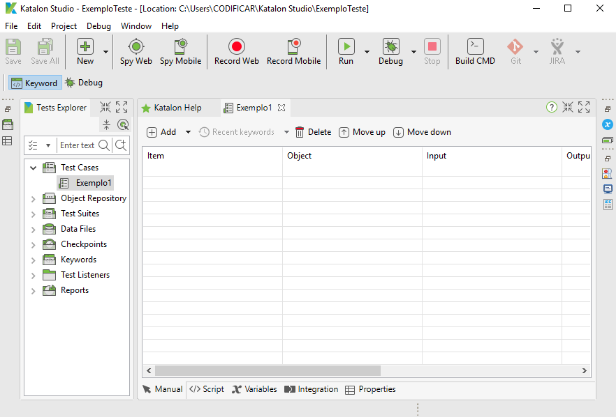The width and height of the screenshot is (616, 417).
Task: Launch the Spy Web tool
Action: 136,51
